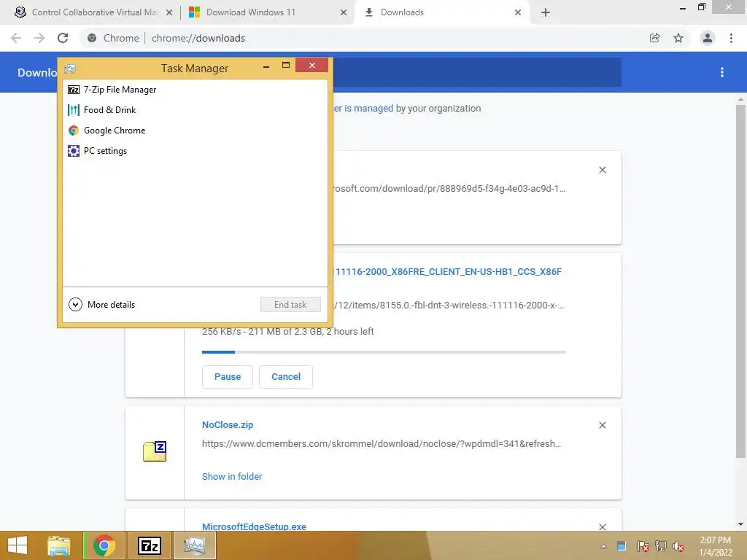Select the Downloads tab in Chrome
This screenshot has width=747, height=560.
441,12
